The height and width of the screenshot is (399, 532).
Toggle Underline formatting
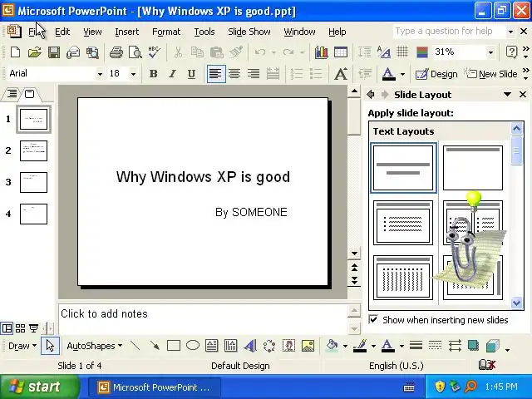pos(191,74)
